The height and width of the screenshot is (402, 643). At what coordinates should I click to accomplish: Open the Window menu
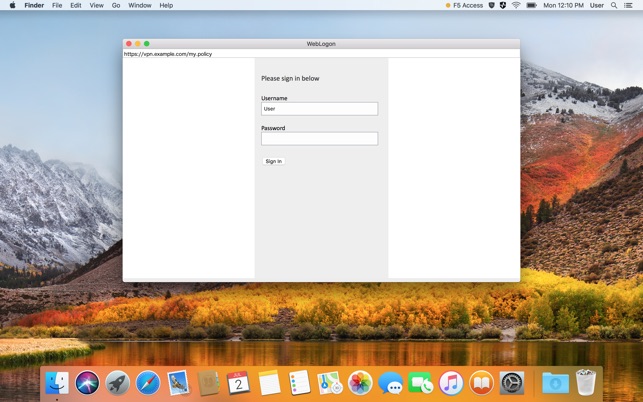pyautogui.click(x=139, y=5)
